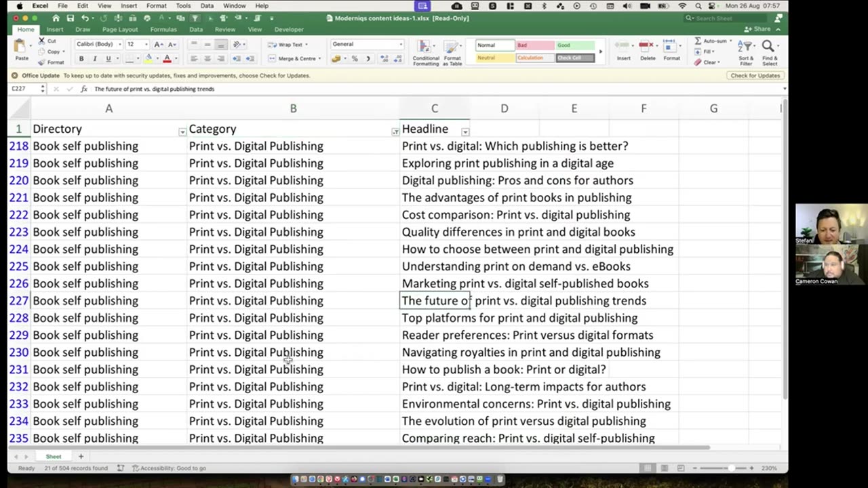This screenshot has height=488, width=868.
Task: Decrease the indent level
Action: click(x=237, y=59)
